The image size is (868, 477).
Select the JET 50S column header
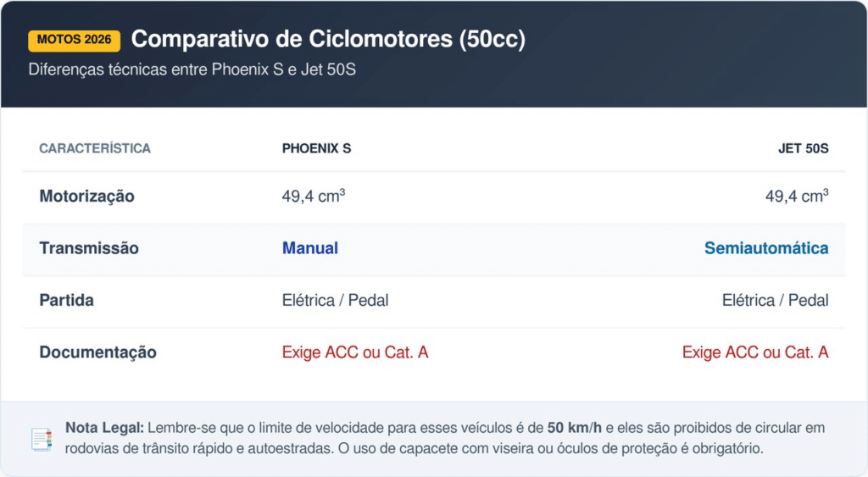click(803, 148)
